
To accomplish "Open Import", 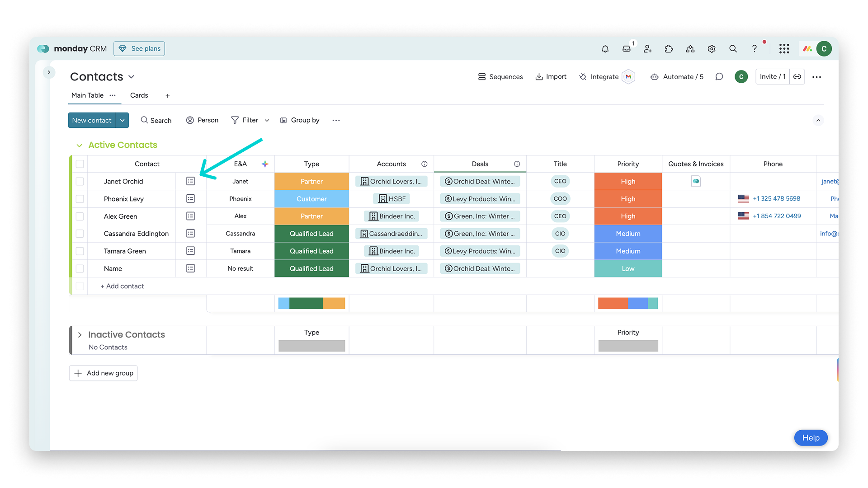I will pos(551,77).
